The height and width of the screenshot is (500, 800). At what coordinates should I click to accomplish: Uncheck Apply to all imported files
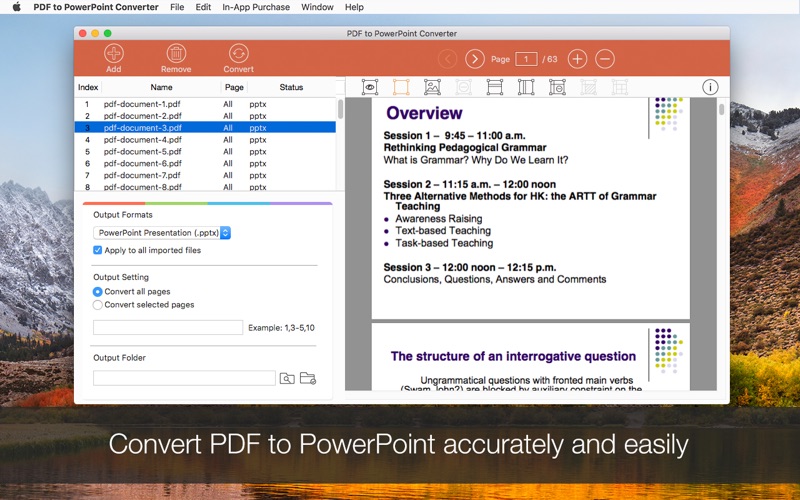98,250
